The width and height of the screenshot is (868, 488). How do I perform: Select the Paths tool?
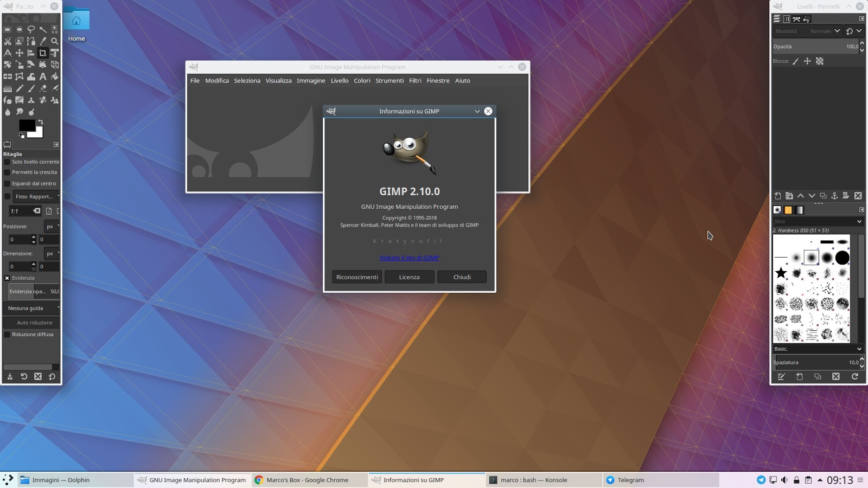(31, 41)
